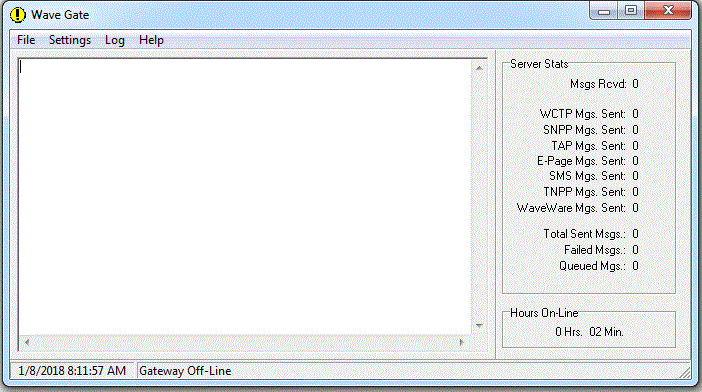Click the Queued Mgs. label

pos(593,266)
